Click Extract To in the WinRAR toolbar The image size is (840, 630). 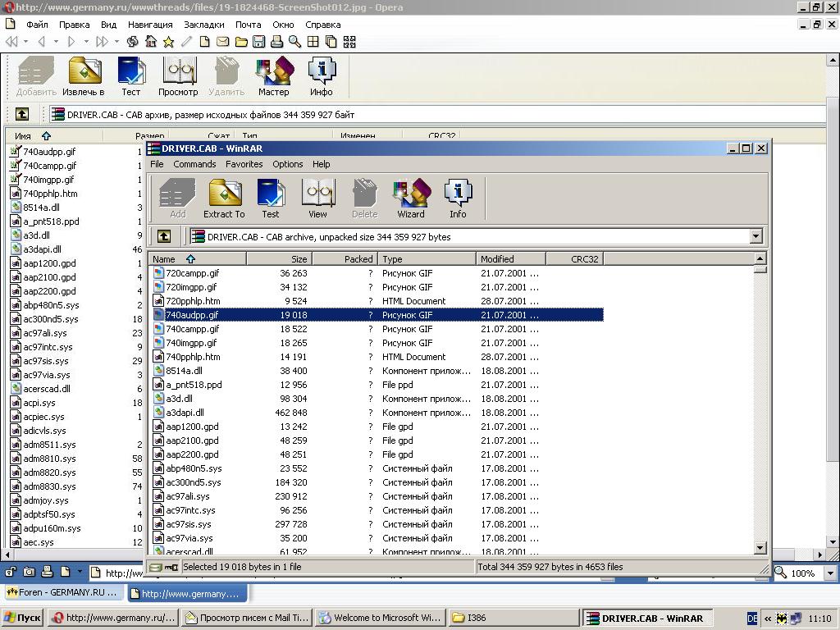[x=225, y=199]
